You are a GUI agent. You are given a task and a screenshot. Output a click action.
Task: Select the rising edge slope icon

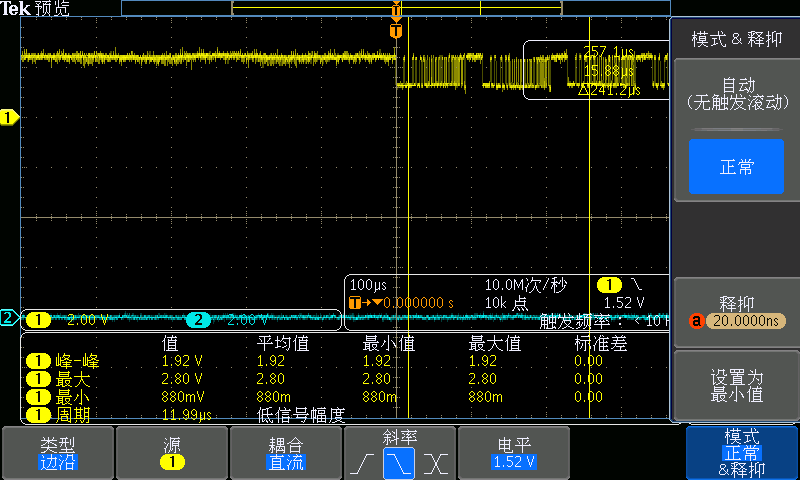coord(362,464)
